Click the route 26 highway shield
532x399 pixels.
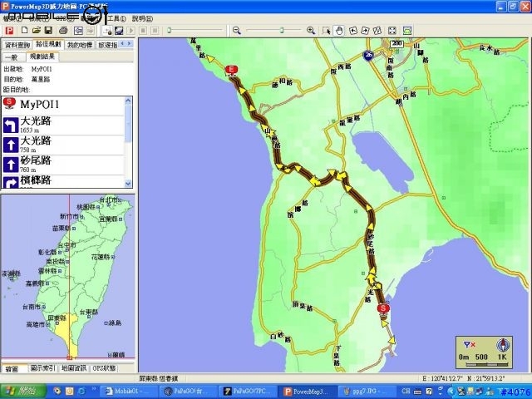tap(368, 56)
